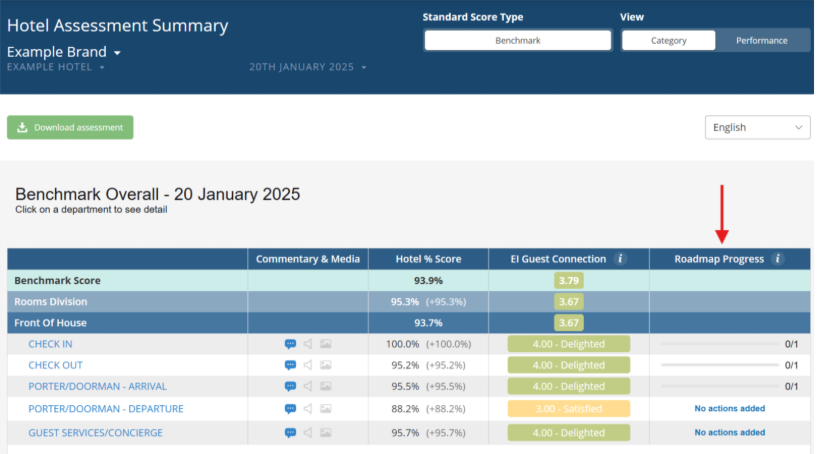Screen dimensions: 817x454
Task: Expand the Example Brand dropdown
Action: pos(65,52)
